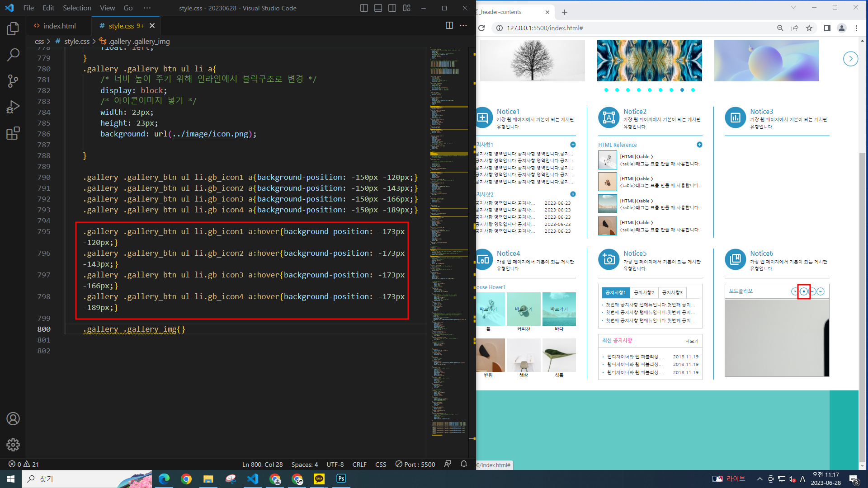868x488 pixels.
Task: Select the first carousel pagination dot
Action: click(606, 90)
